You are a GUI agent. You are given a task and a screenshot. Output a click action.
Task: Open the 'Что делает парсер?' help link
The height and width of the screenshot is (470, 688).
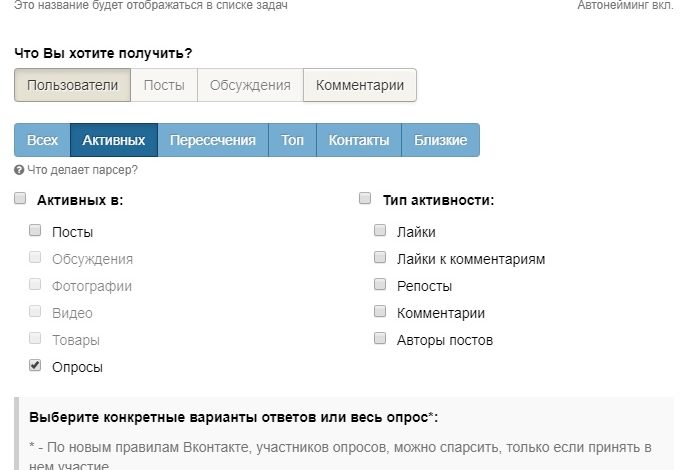82,170
